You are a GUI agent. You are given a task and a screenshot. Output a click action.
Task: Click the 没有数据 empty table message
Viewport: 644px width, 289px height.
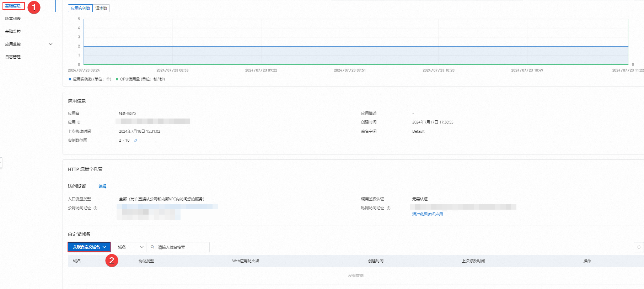[x=356, y=275]
